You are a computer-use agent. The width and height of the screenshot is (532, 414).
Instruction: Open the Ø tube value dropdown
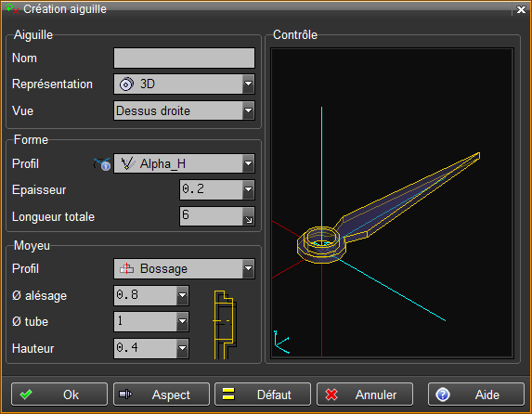click(182, 321)
